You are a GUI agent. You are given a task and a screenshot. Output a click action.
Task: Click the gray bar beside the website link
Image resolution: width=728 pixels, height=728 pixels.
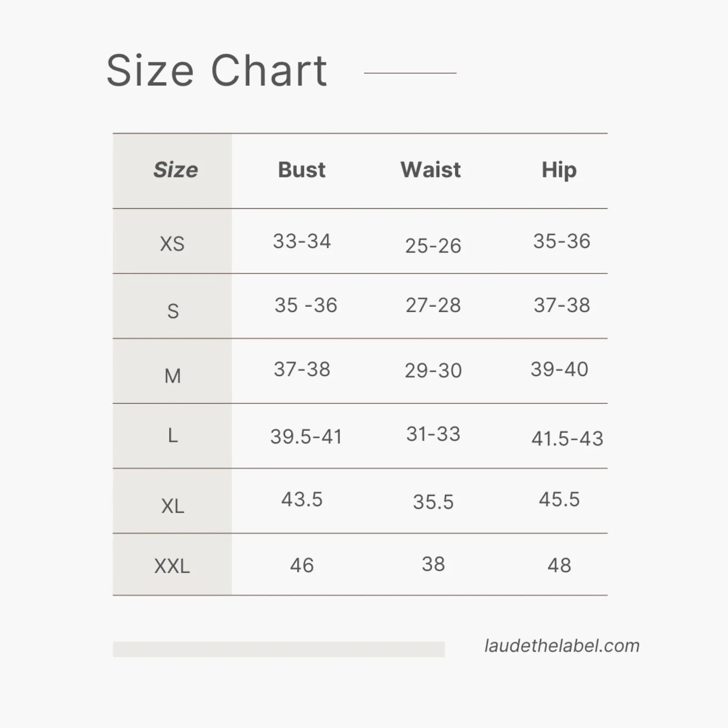[x=278, y=649]
